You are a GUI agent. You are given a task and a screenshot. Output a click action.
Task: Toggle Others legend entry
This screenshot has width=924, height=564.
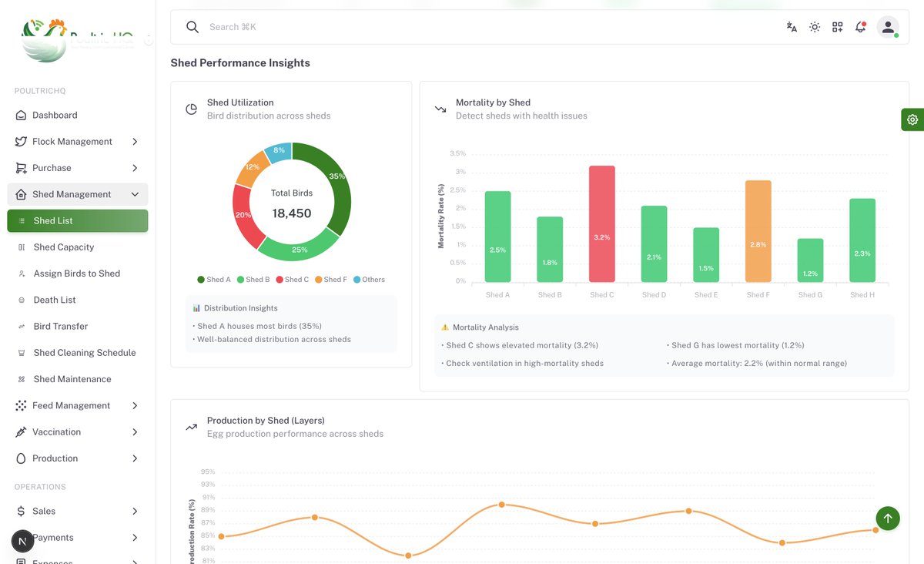point(369,280)
